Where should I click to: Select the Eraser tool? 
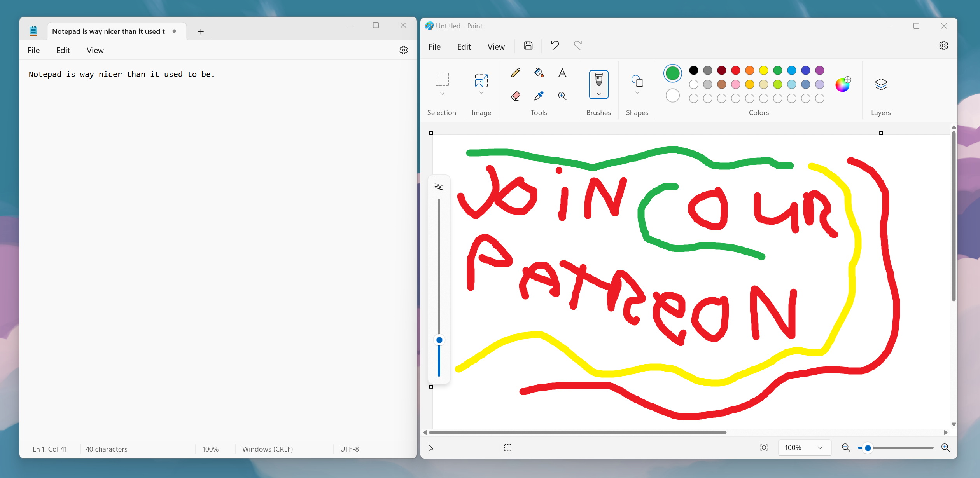coord(516,96)
